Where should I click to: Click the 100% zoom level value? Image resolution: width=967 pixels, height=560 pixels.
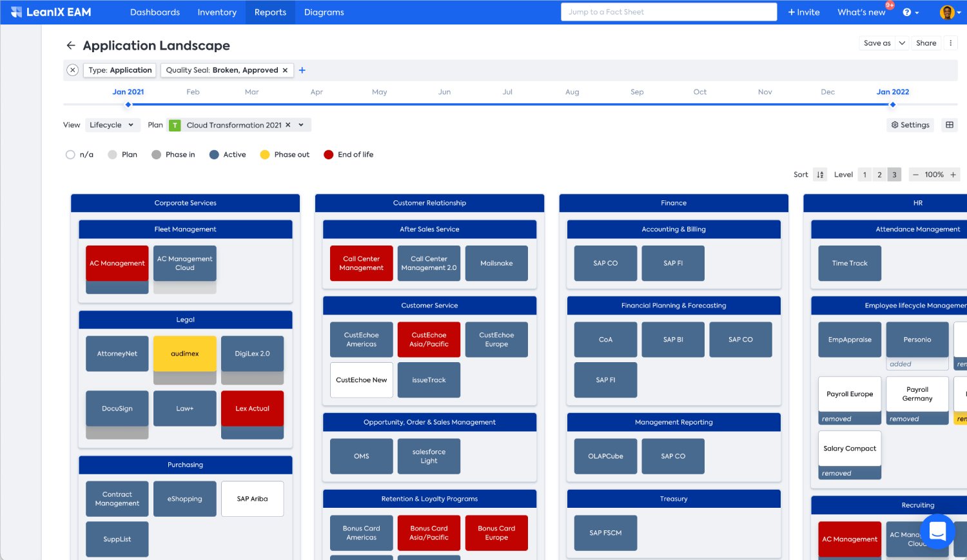click(934, 175)
